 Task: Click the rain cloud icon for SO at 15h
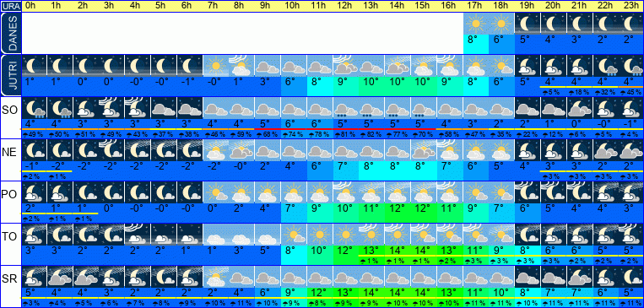423,108
